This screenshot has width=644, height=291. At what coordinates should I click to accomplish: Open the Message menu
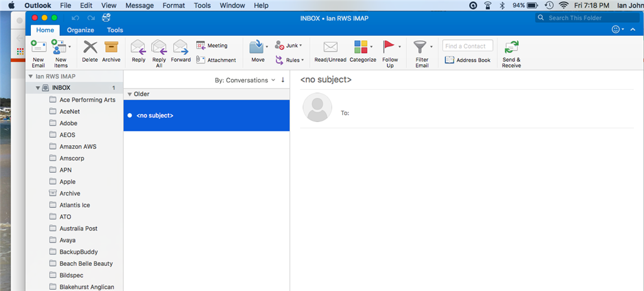[140, 5]
